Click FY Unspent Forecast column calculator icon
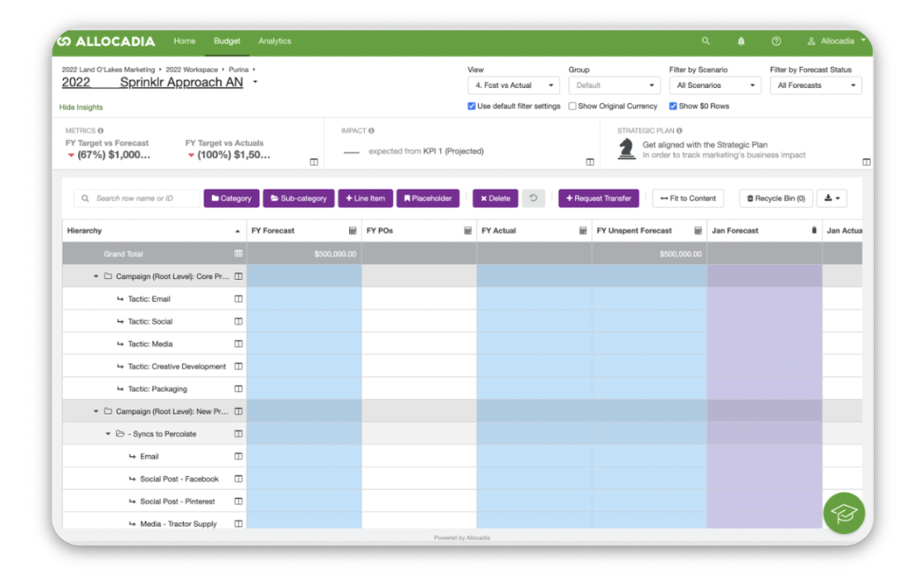Screen dimensions: 924x581 [697, 231]
